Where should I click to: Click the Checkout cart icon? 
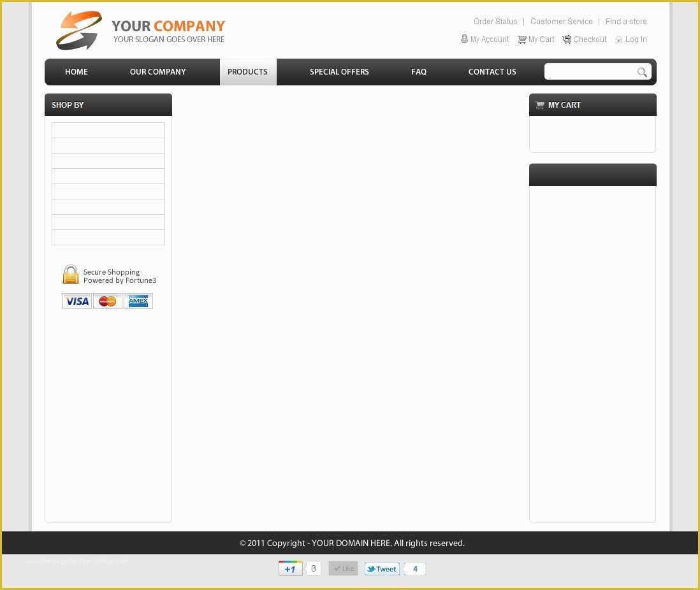tap(567, 40)
